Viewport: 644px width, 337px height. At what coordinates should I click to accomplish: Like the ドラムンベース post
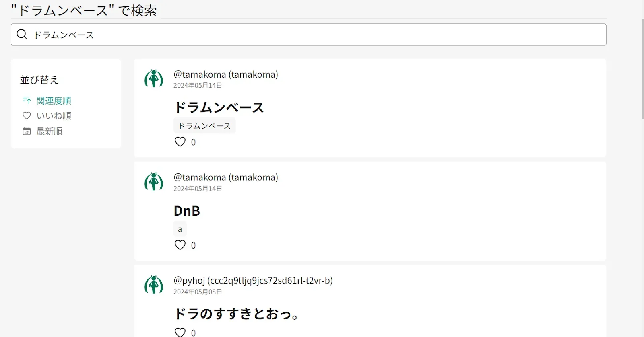click(180, 142)
